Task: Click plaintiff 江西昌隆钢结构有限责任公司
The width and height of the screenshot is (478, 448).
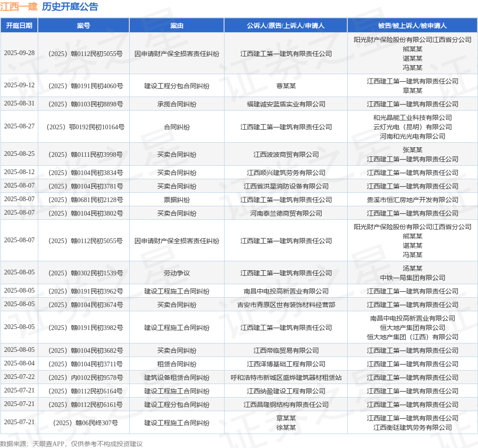Action: 286,405
